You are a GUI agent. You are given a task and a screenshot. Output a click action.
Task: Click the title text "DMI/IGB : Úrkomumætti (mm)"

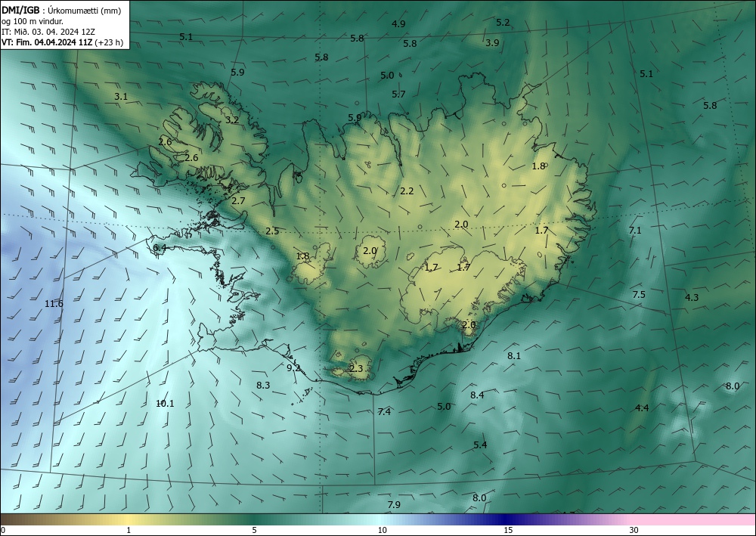coord(60,11)
